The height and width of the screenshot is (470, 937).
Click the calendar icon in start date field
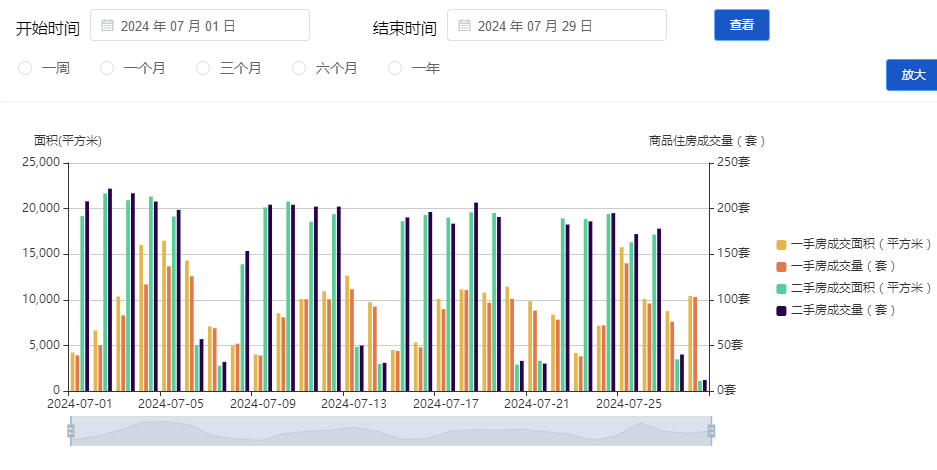[107, 25]
